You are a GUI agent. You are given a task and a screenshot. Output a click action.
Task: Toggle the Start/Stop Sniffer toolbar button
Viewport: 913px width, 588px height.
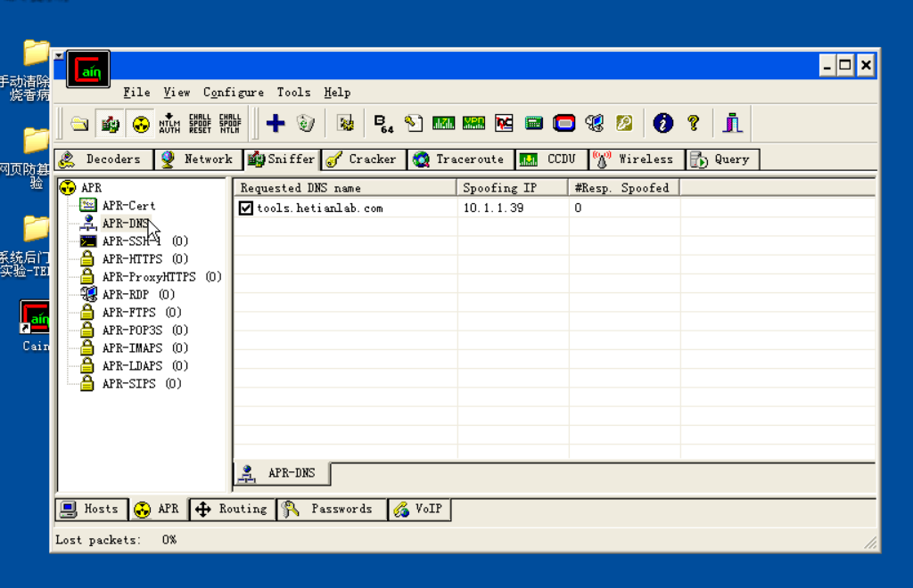click(x=110, y=123)
